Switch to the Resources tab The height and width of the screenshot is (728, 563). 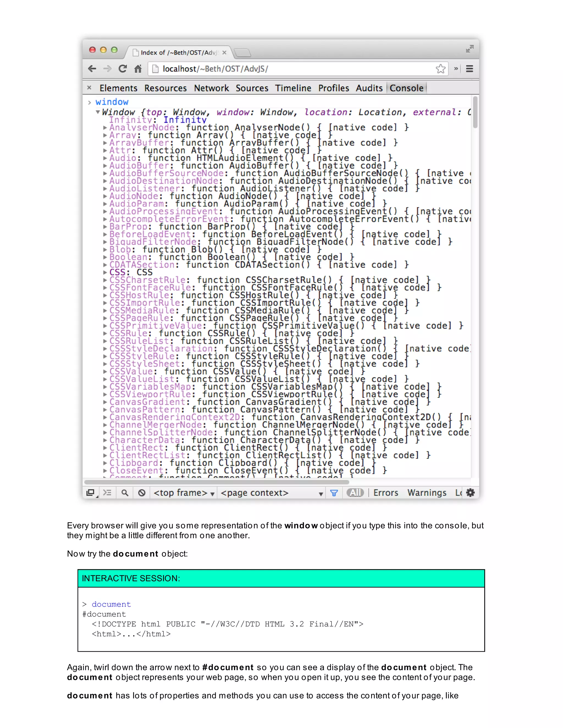pos(165,88)
